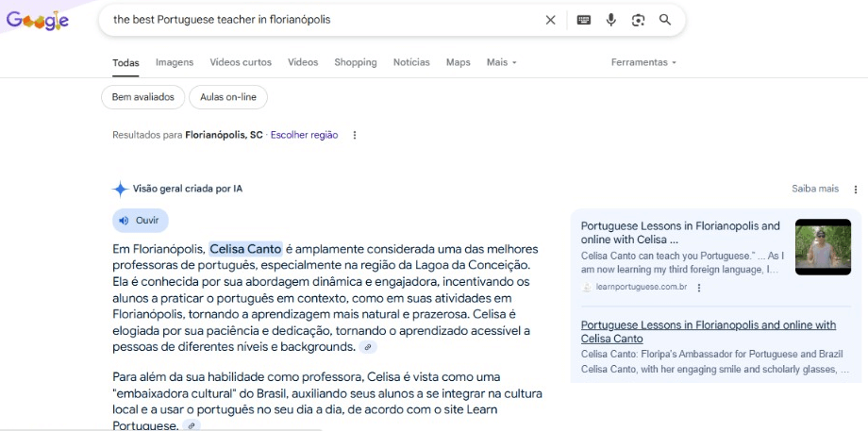Open three-dot menu next to Escolher região

pos(355,135)
